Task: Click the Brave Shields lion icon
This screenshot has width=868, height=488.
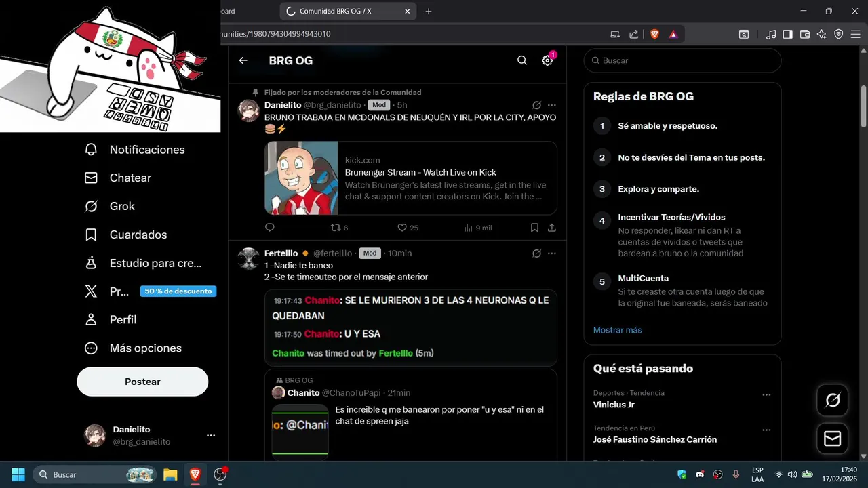Action: tap(654, 33)
